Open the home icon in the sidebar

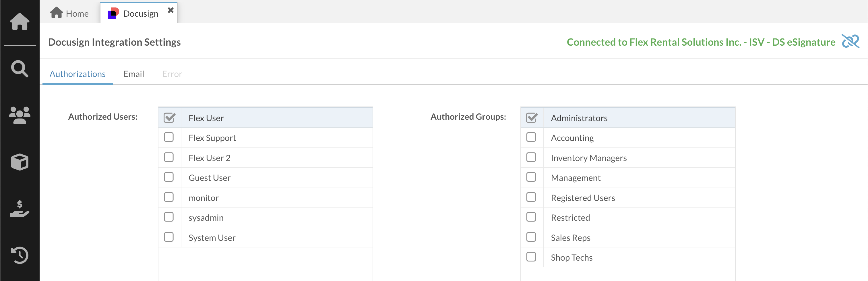tap(20, 22)
